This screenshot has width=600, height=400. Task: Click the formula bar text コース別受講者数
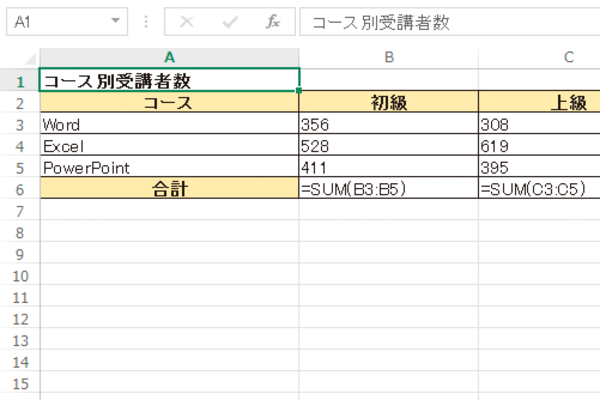[380, 22]
